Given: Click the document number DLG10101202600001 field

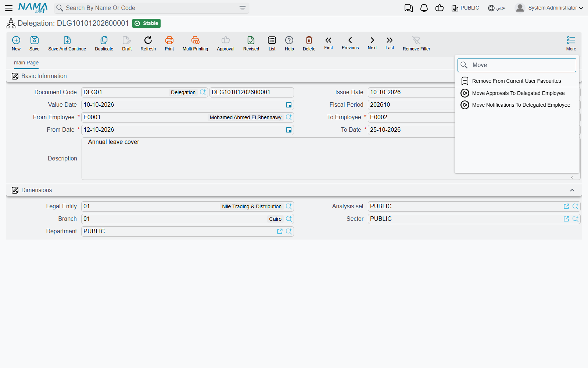Looking at the screenshot, I should (251, 92).
